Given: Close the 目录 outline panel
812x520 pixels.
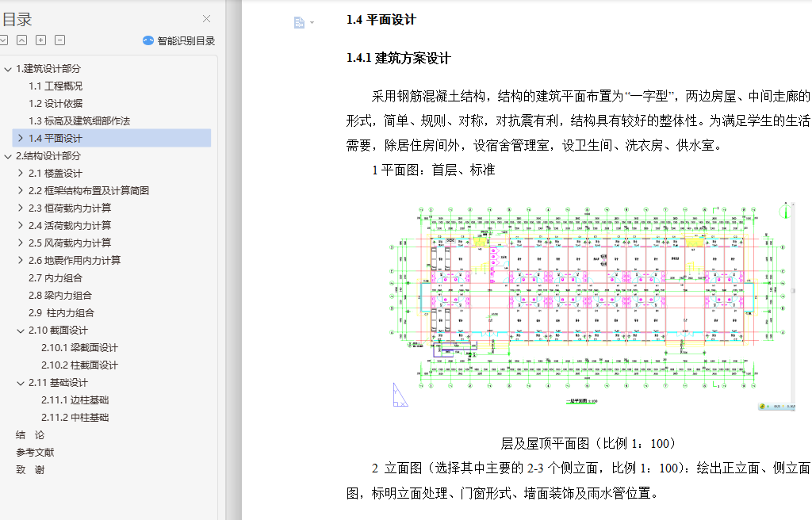Looking at the screenshot, I should tap(207, 19).
